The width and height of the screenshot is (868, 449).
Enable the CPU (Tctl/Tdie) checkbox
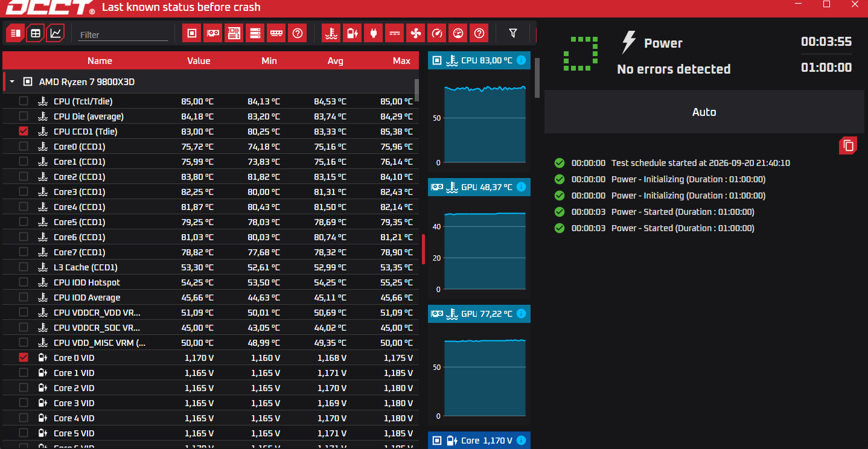tap(24, 101)
